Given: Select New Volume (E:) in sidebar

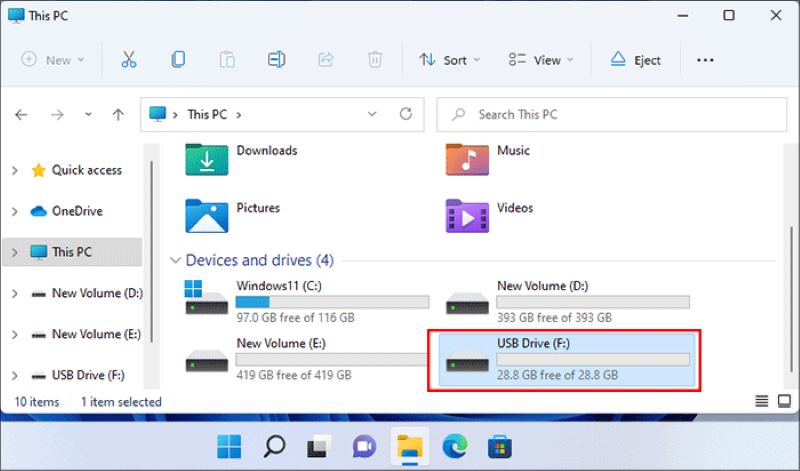Looking at the screenshot, I should [x=86, y=334].
